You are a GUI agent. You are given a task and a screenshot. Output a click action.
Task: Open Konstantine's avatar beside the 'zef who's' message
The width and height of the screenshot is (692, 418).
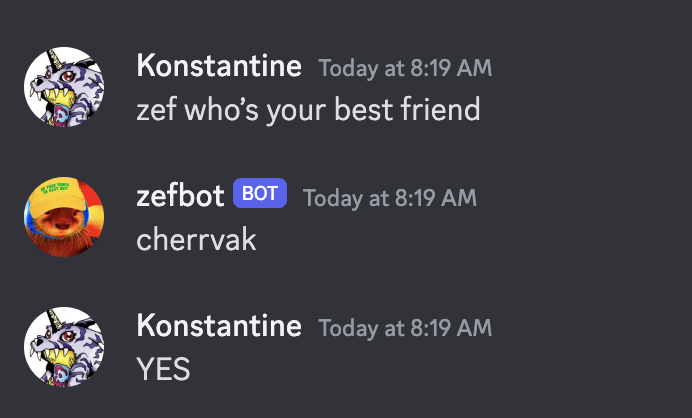coord(64,87)
